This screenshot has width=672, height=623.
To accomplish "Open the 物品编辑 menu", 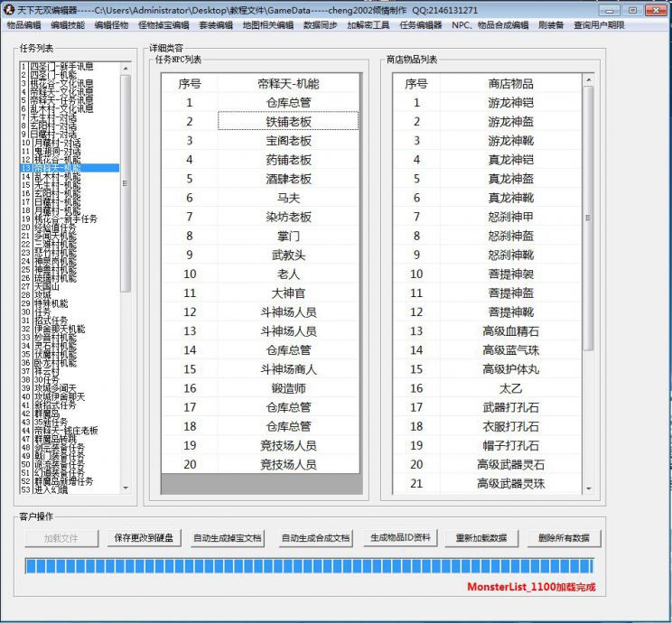I will (x=23, y=26).
